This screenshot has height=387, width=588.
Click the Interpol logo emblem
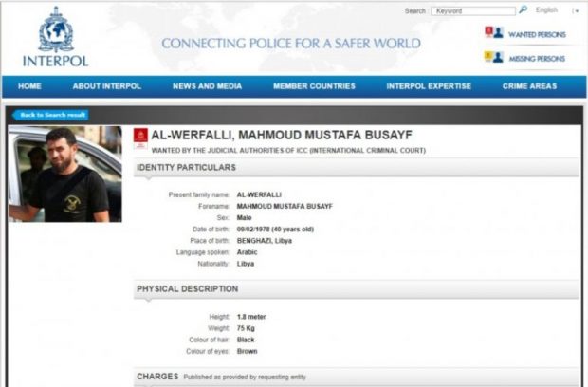pyautogui.click(x=56, y=29)
